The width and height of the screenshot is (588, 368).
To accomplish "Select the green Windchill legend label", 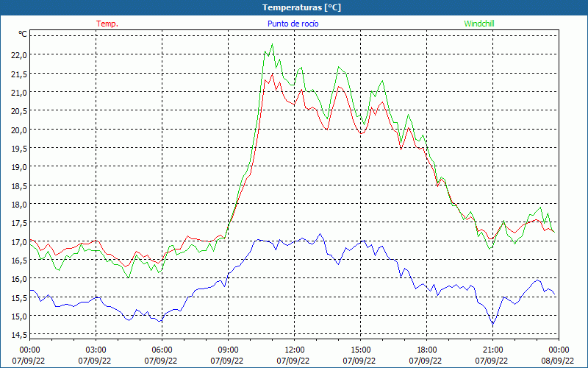I will coord(479,24).
